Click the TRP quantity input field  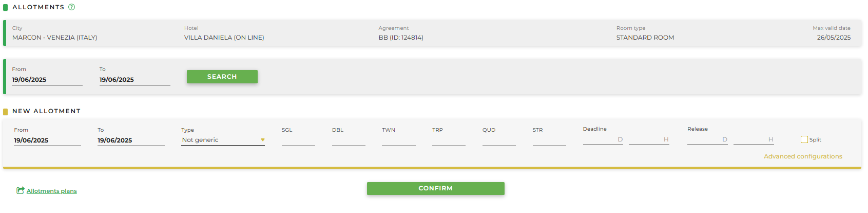449,140
